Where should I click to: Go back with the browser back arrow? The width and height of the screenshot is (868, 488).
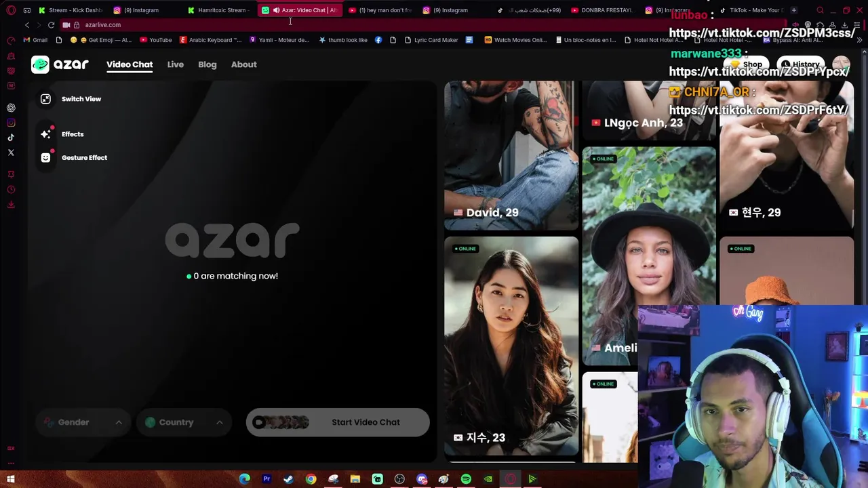27,25
